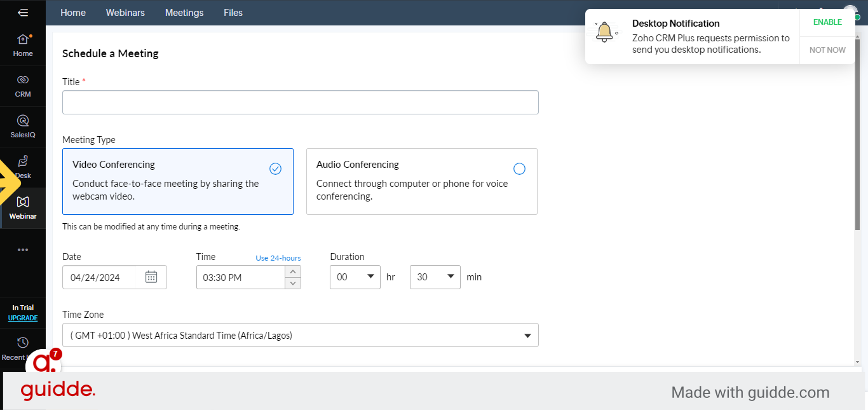Switch to the Webinars tab

pos(125,13)
